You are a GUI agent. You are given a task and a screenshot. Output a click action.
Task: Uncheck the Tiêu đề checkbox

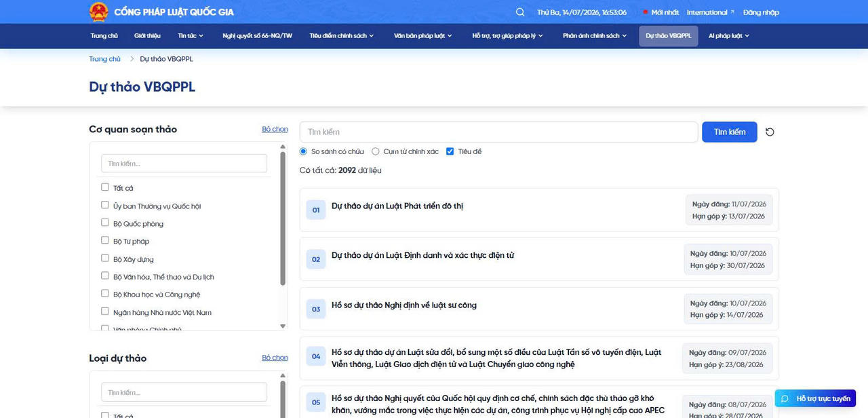pos(450,151)
